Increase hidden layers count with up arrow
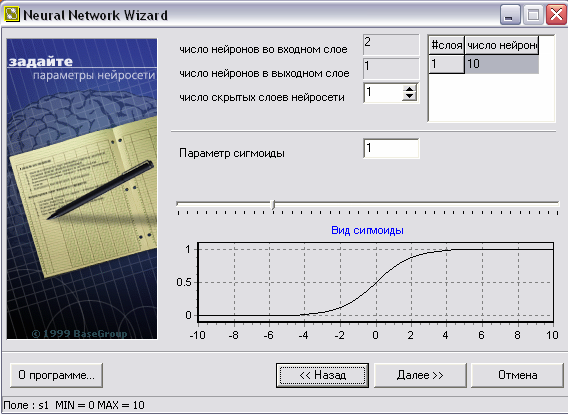This screenshot has width=568, height=415. 409,89
